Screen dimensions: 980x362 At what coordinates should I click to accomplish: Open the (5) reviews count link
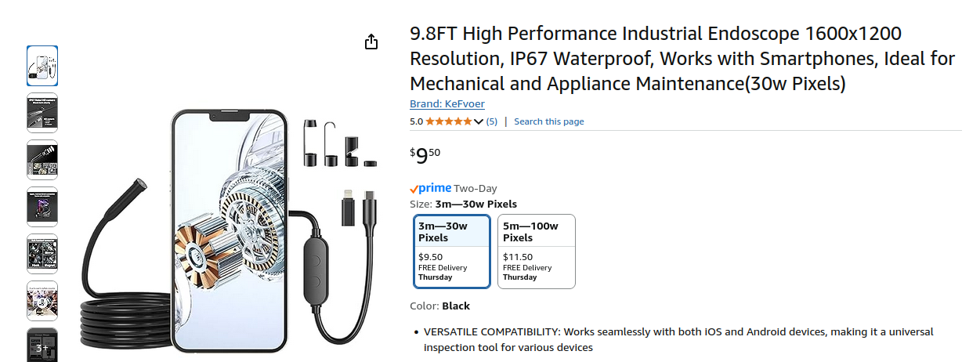coord(492,121)
